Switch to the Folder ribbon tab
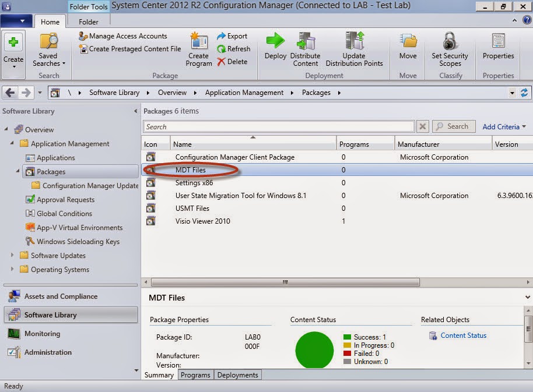This screenshot has width=533, height=392. [88, 22]
